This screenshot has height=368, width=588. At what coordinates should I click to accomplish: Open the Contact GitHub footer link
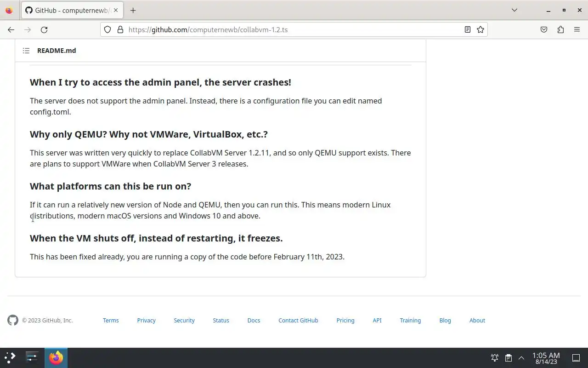pyautogui.click(x=298, y=320)
